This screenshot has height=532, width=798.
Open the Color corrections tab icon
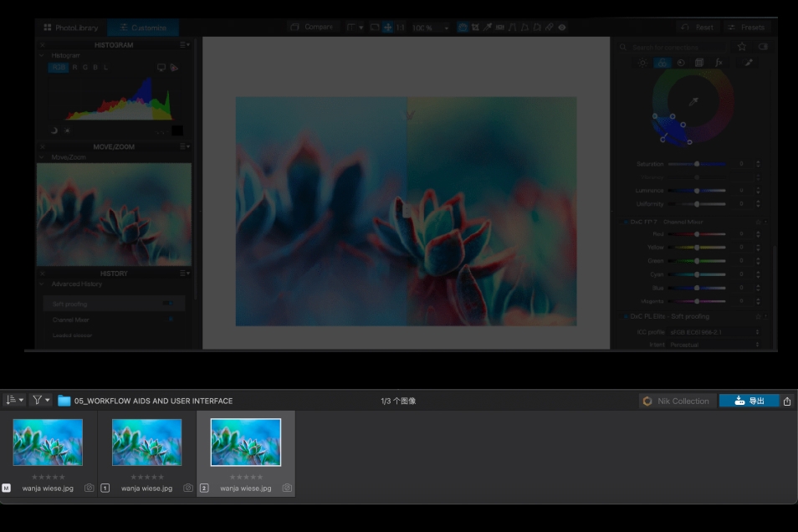pos(662,63)
